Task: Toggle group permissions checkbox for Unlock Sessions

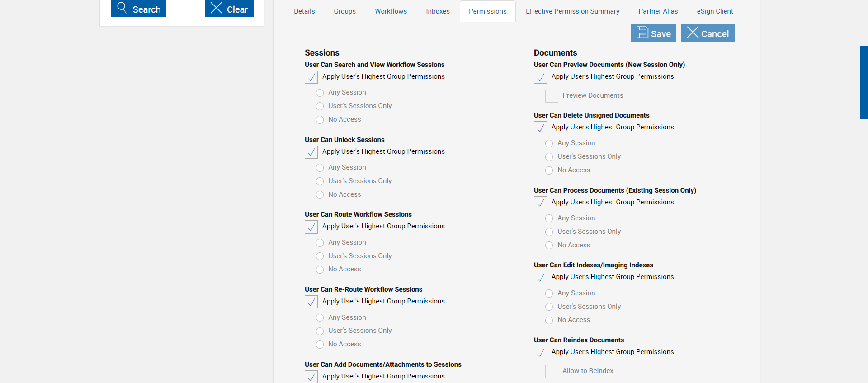Action: pyautogui.click(x=311, y=152)
